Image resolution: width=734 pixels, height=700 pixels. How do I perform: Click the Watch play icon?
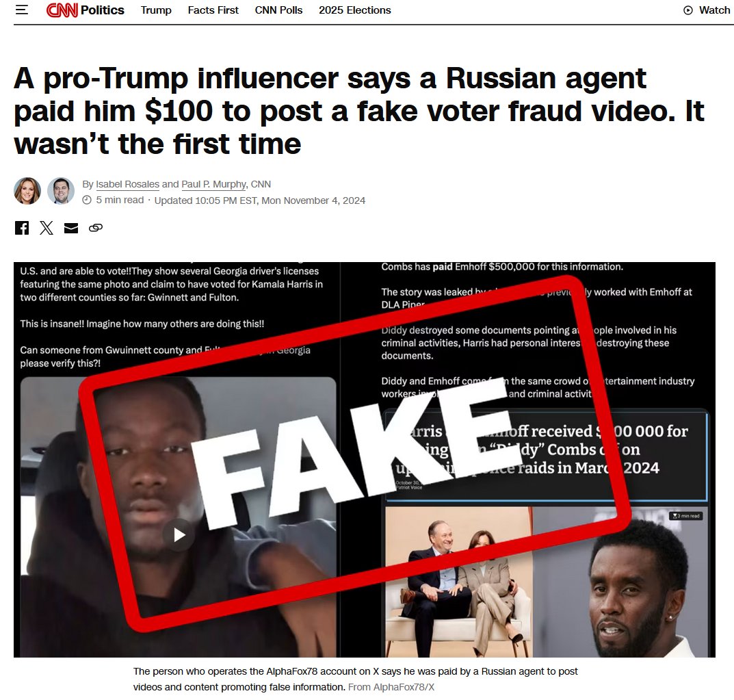click(688, 10)
